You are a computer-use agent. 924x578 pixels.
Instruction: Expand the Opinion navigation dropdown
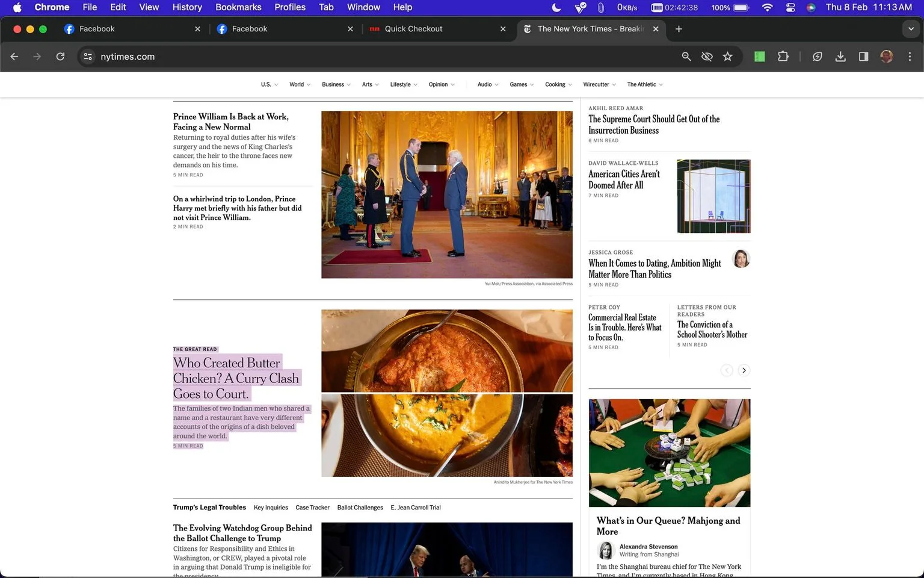[442, 84]
